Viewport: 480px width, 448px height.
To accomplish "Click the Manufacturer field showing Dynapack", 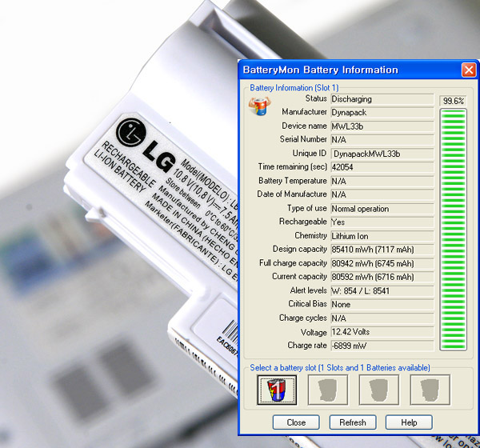I will point(382,113).
